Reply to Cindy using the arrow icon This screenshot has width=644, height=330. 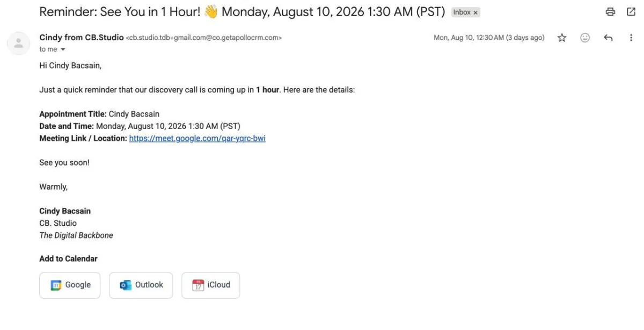coord(608,38)
